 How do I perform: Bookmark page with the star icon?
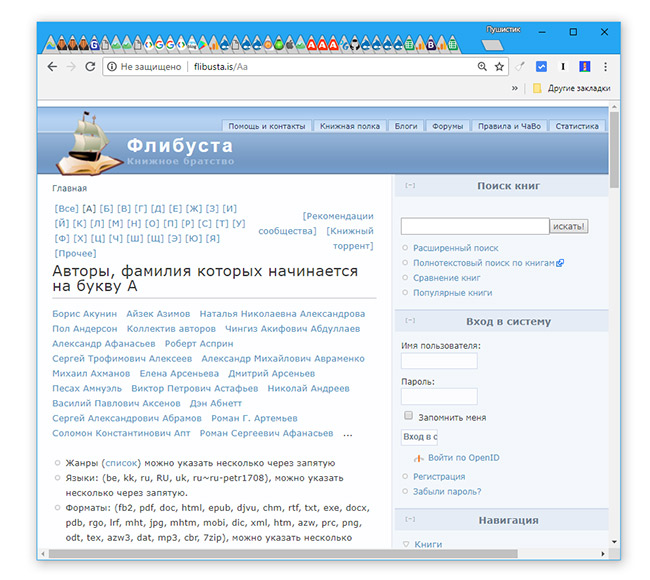500,67
